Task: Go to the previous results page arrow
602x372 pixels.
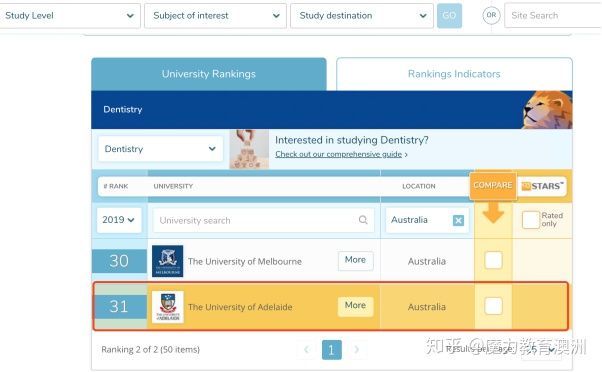Action: click(306, 349)
